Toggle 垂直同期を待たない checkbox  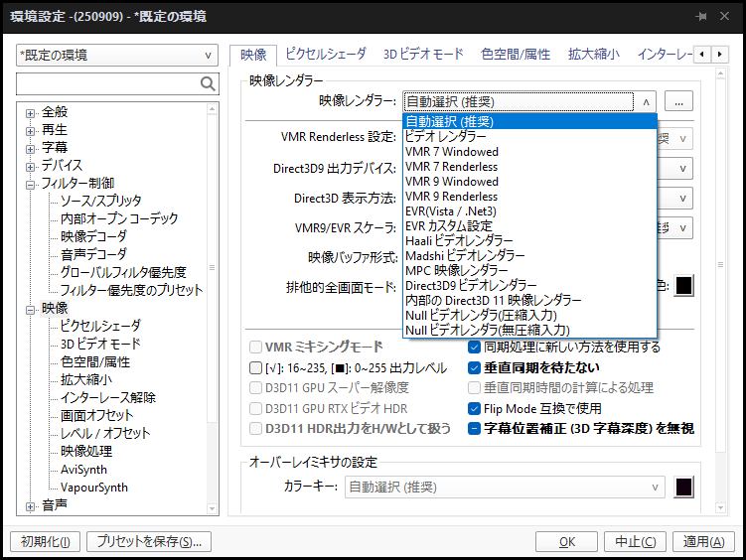[475, 368]
